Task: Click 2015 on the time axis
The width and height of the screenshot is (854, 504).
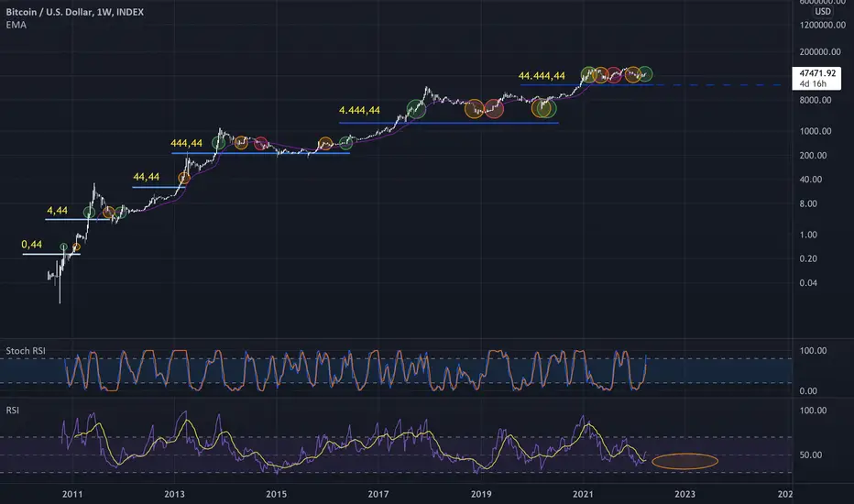Action: [x=276, y=494]
